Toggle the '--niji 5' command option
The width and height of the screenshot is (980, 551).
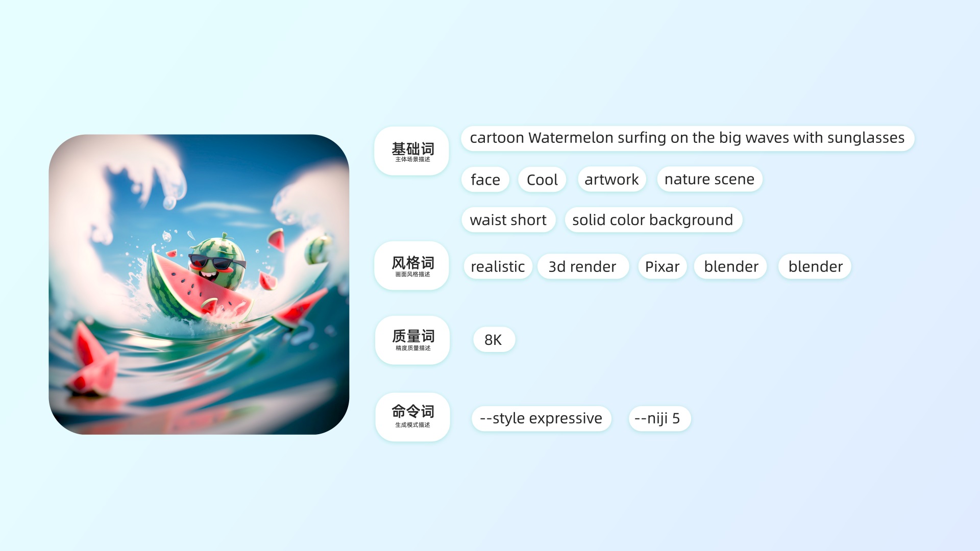[656, 418]
